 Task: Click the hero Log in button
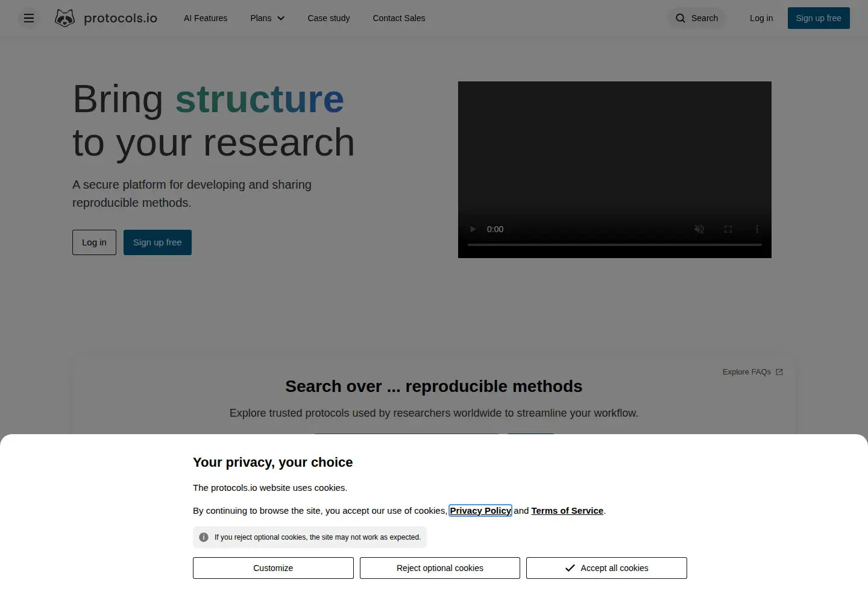[94, 242]
